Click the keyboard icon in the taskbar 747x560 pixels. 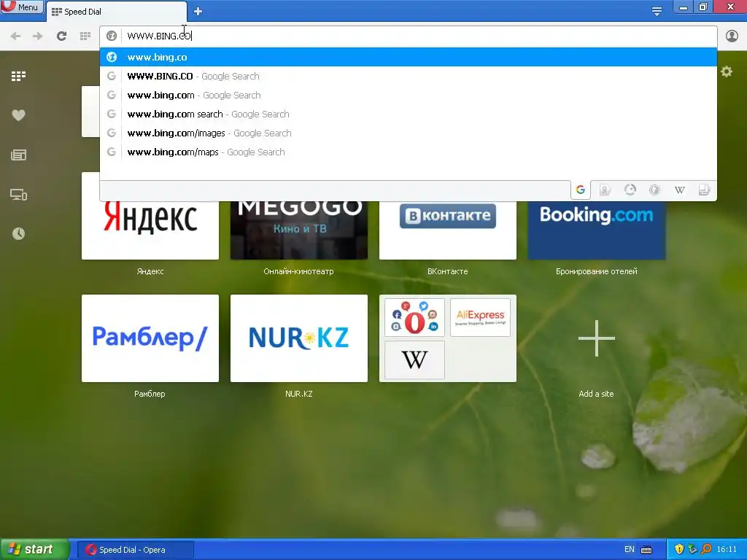tap(646, 550)
